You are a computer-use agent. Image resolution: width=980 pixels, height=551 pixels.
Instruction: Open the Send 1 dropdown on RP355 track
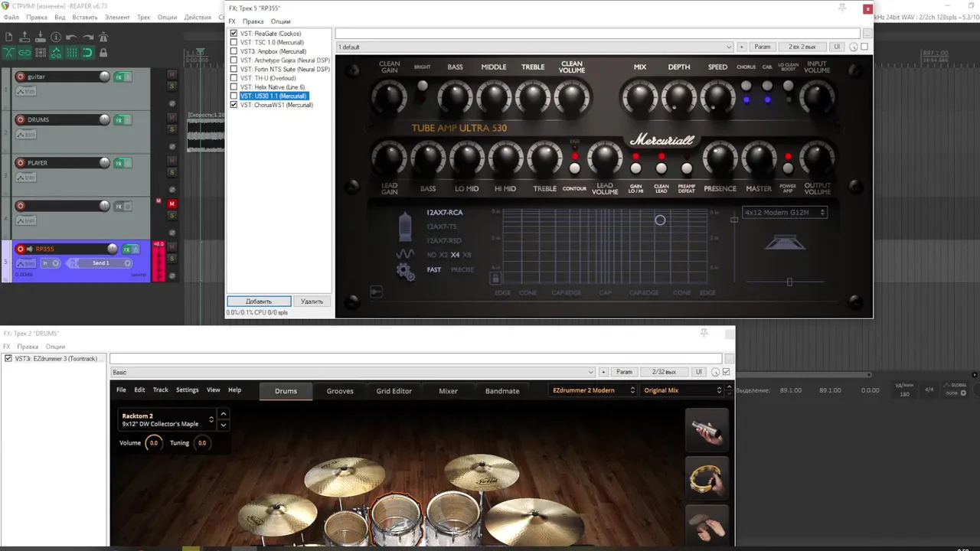[98, 263]
